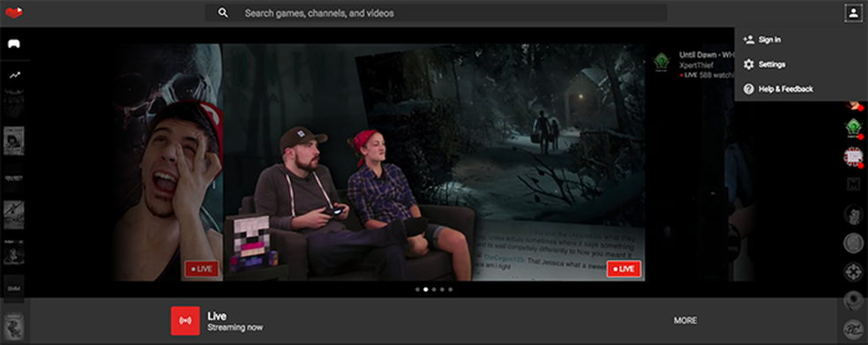Viewport: 868px width, 345px height.
Task: Open the trending arrow icon in sidebar
Action: 14,75
